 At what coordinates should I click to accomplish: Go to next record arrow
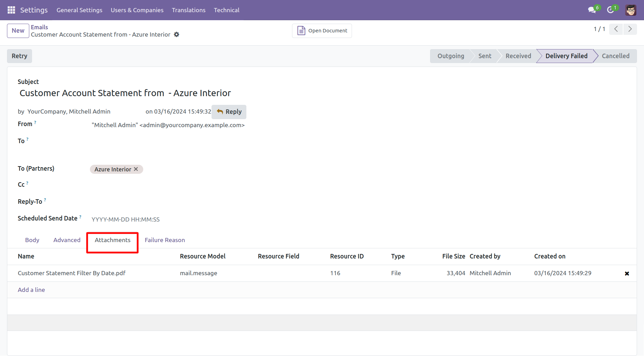[x=630, y=29]
